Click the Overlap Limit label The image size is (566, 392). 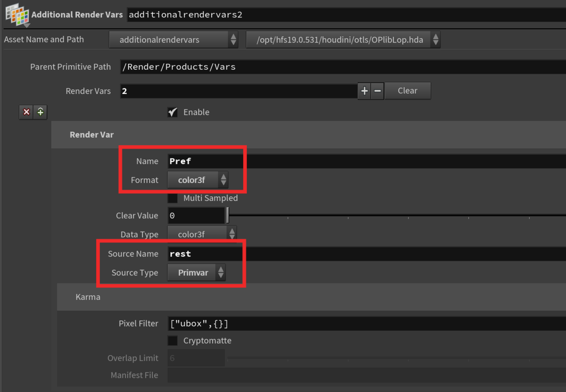pyautogui.click(x=133, y=358)
